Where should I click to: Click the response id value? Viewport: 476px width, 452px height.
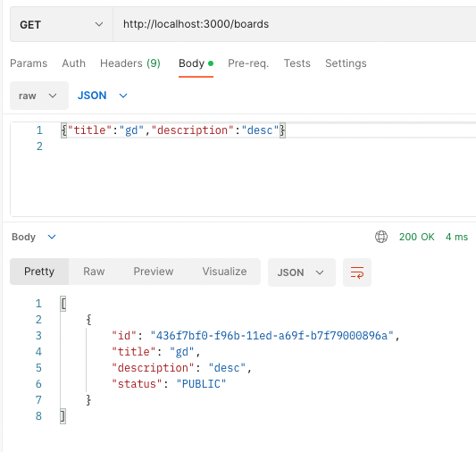point(271,336)
